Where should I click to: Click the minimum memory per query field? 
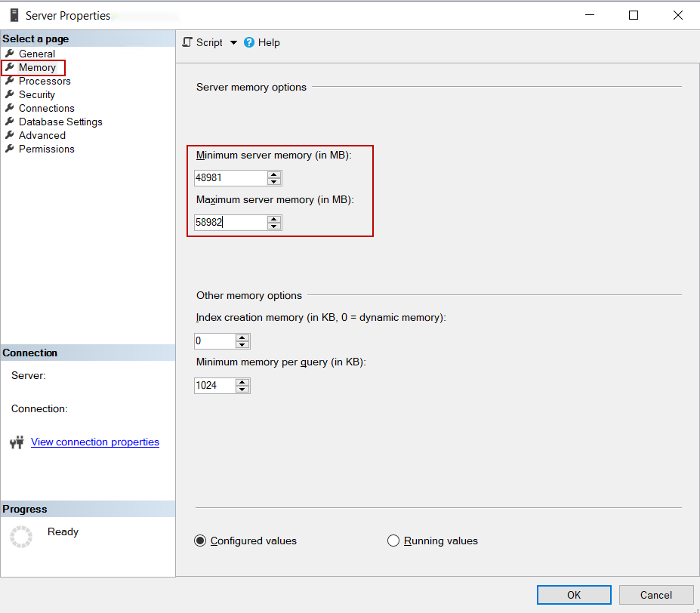click(214, 386)
